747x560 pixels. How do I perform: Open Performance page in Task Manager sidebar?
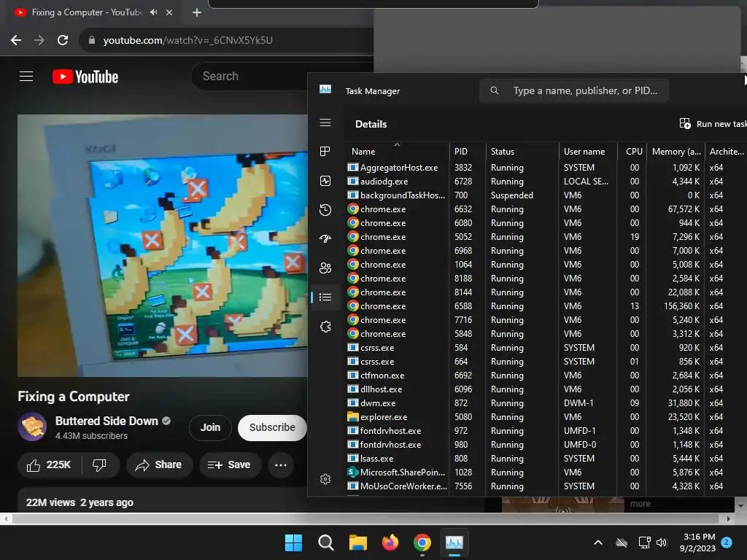(x=325, y=181)
